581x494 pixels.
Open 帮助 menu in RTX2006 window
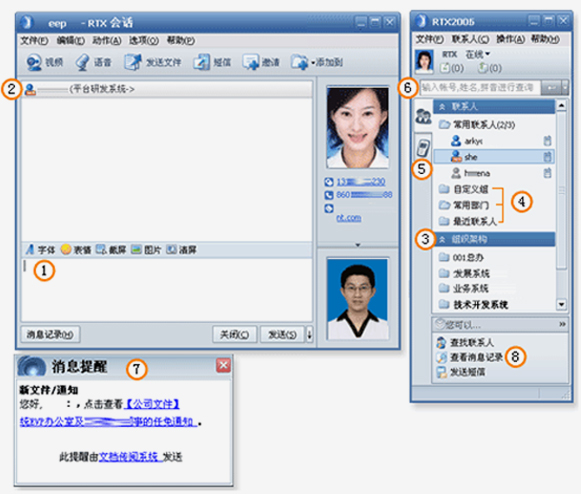[x=545, y=39]
